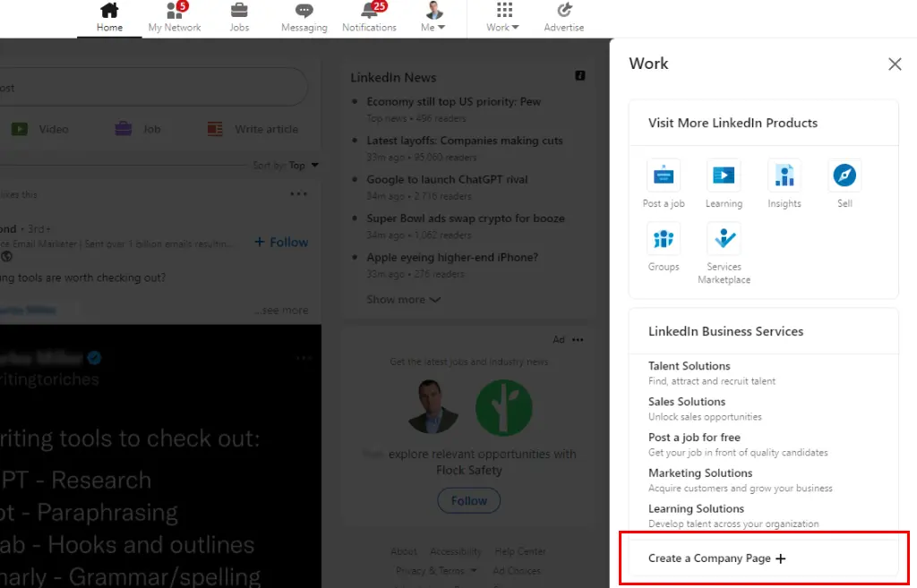The image size is (917, 588).
Task: Open the Learning product icon
Action: 724,175
